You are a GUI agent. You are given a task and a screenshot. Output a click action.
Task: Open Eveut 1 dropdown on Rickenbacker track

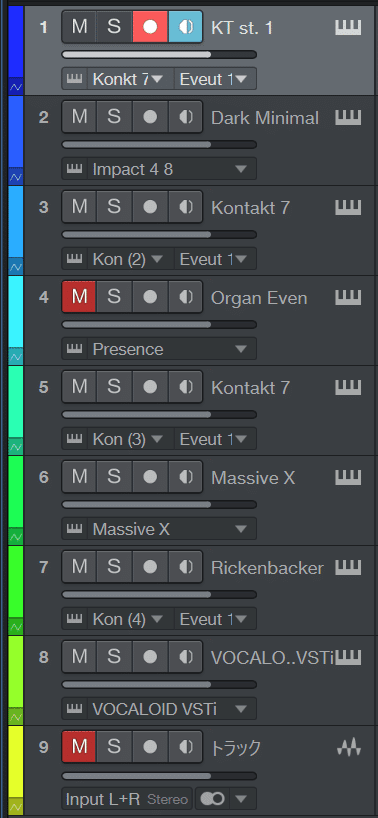click(x=215, y=619)
